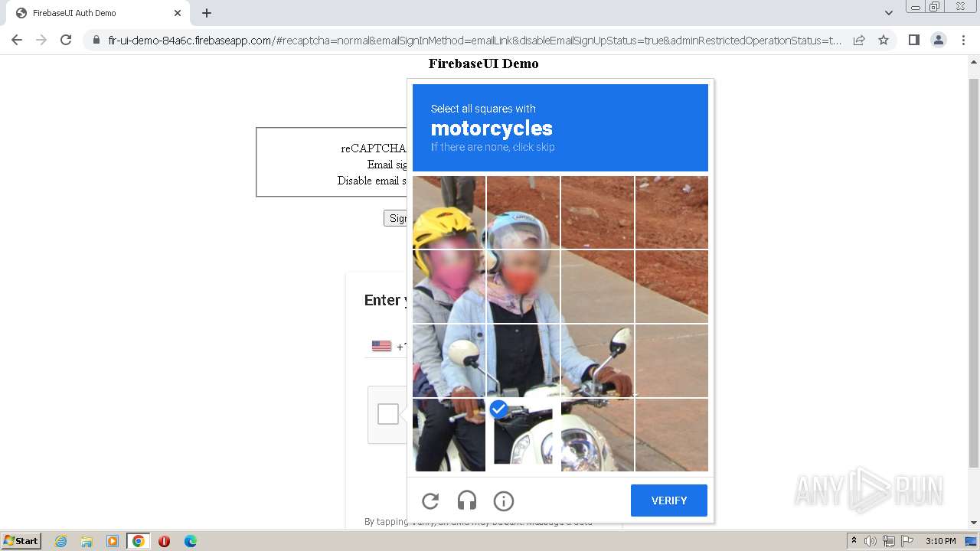Open File Explorer from the taskbar
Image resolution: width=980 pixels, height=551 pixels.
point(87,541)
